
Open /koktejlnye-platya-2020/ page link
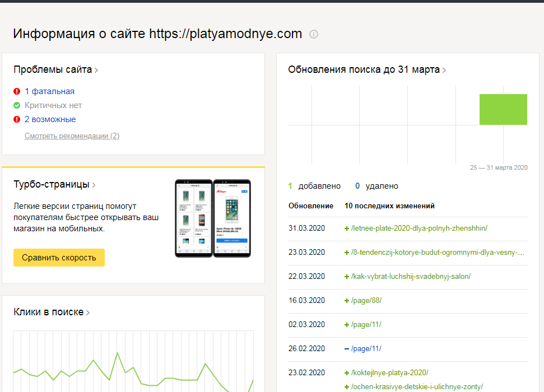389,372
